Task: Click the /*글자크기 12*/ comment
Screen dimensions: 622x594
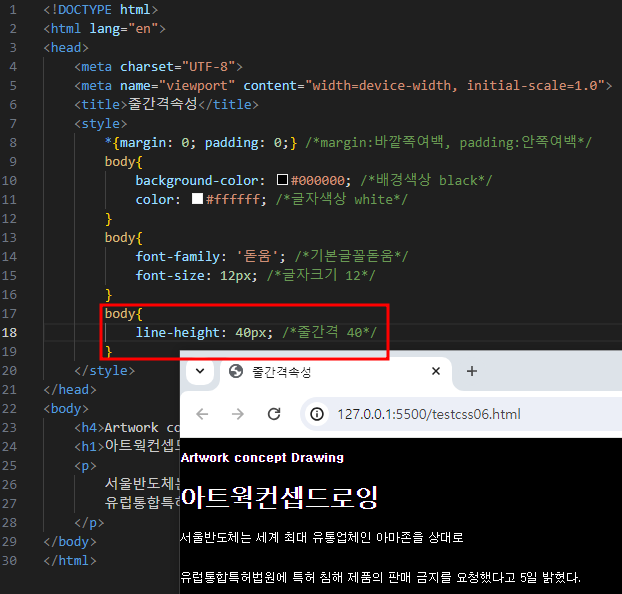Action: (321, 275)
